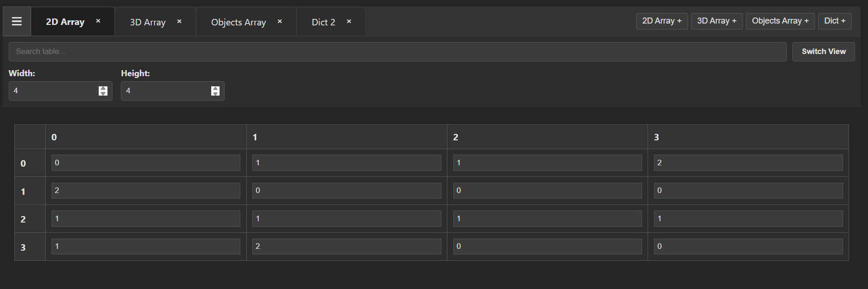Increase the Width stepper value
868x289 pixels.
[x=103, y=88]
